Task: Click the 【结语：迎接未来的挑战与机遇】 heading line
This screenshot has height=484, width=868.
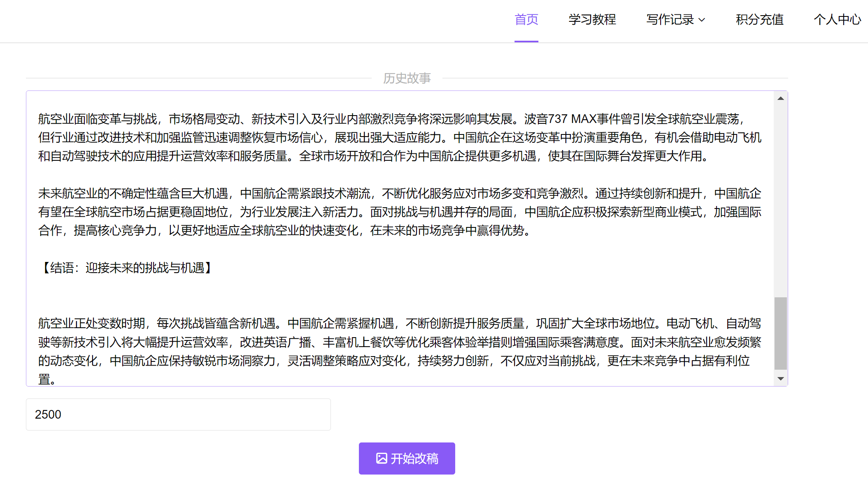Action: 127,268
